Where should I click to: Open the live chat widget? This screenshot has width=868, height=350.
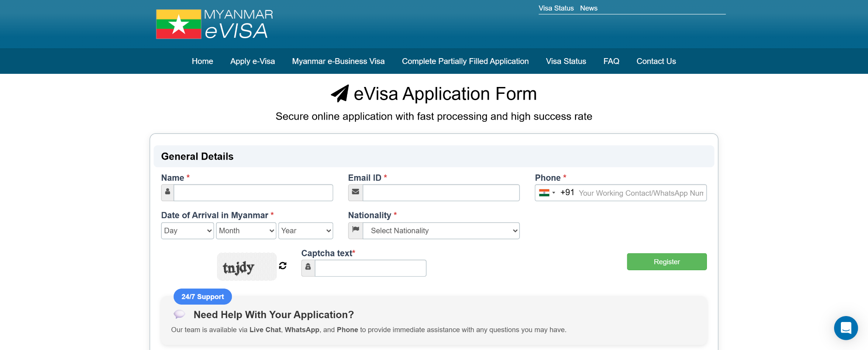846,328
